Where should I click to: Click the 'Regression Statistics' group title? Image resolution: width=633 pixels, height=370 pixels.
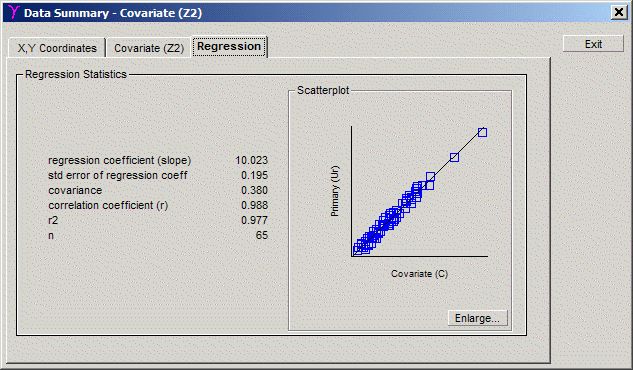(x=76, y=74)
